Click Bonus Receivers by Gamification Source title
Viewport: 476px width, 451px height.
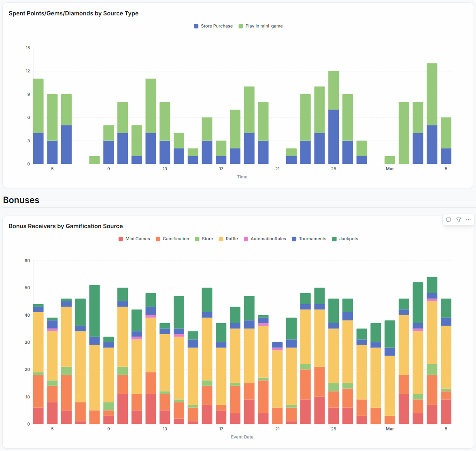pos(66,226)
